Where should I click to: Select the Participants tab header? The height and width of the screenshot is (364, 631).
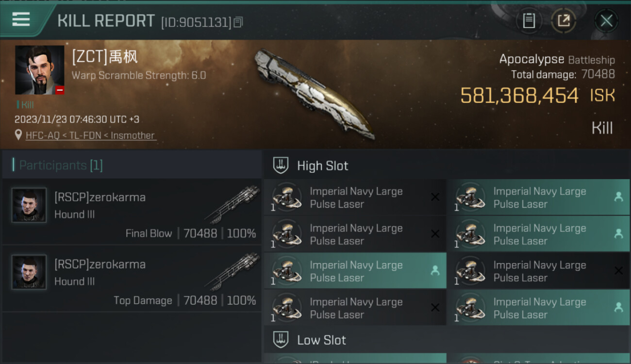pyautogui.click(x=61, y=165)
